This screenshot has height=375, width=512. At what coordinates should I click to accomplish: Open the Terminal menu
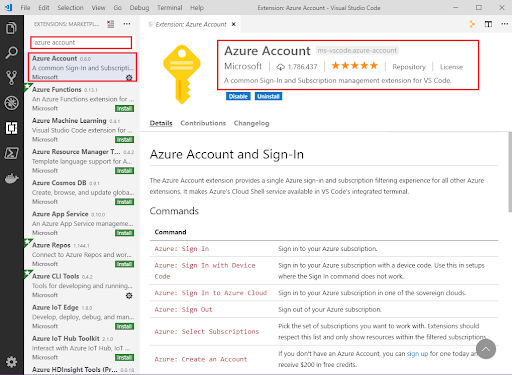(170, 7)
